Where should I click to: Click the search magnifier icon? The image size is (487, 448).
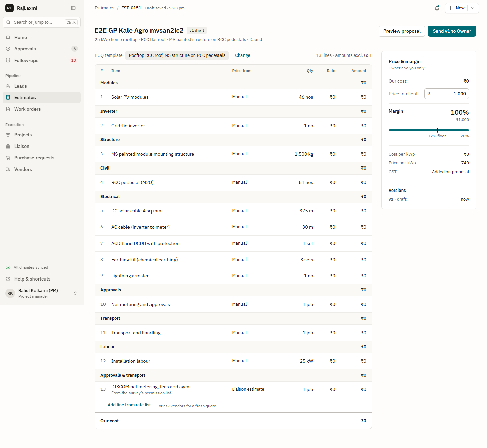pyautogui.click(x=8, y=22)
